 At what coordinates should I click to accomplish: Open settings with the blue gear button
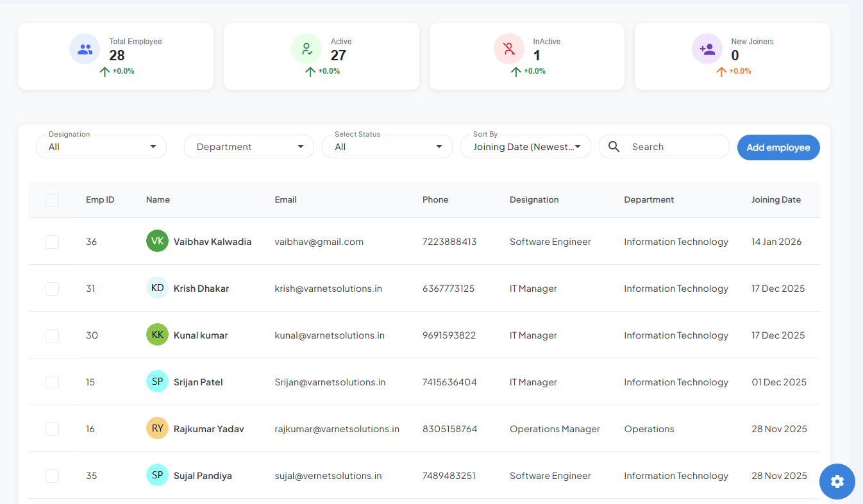pos(837,482)
